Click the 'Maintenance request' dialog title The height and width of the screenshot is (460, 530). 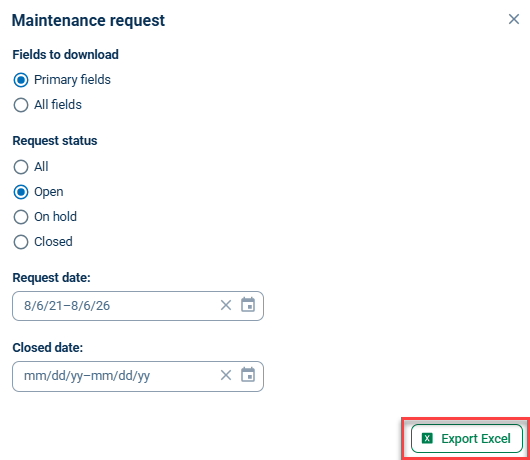click(x=88, y=20)
